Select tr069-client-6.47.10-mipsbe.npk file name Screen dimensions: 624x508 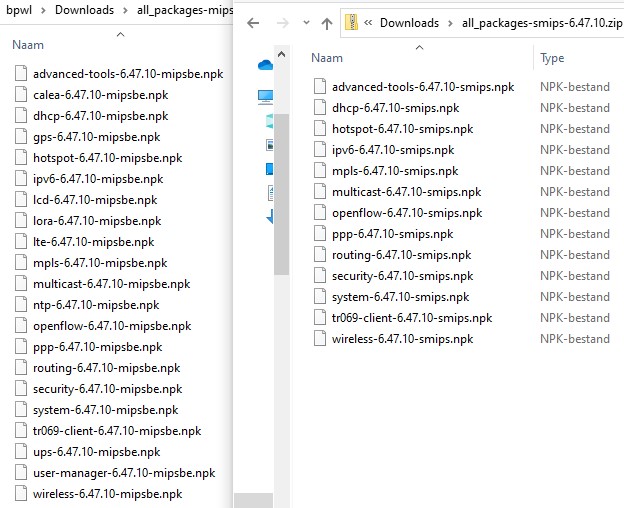(x=117, y=431)
